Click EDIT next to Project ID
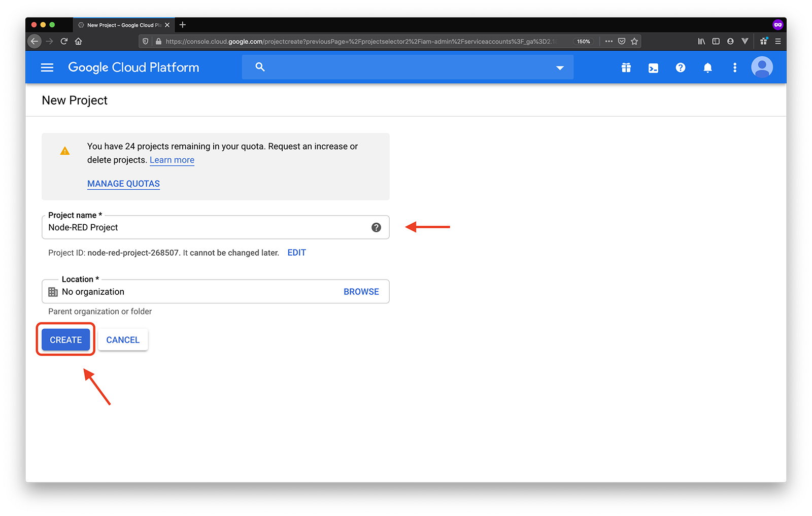812x516 pixels. click(x=296, y=253)
